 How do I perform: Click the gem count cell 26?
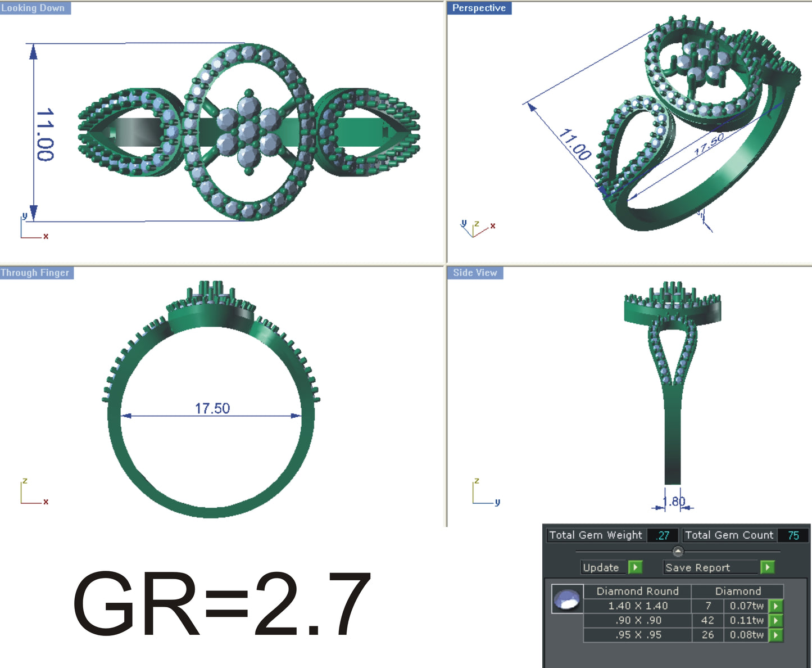pos(708,635)
